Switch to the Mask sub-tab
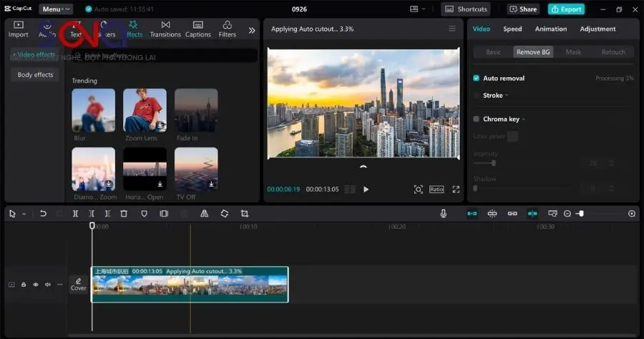This screenshot has width=644, height=339. [573, 52]
